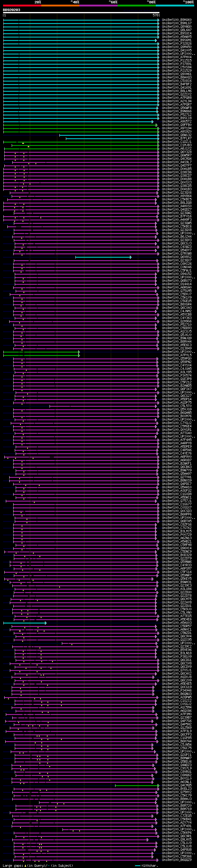
Task: Click hit label UniRef100_Q8W132
Action: [x=177, y=135]
